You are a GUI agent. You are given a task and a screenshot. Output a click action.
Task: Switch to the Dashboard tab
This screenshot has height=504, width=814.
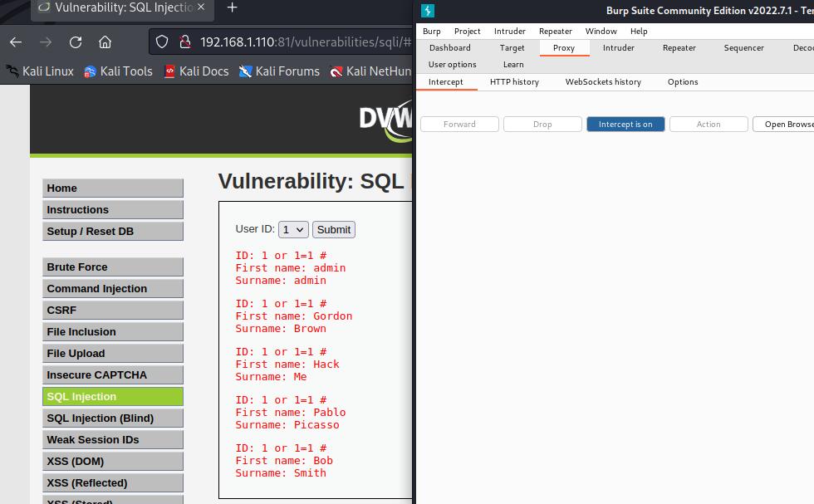click(x=450, y=48)
